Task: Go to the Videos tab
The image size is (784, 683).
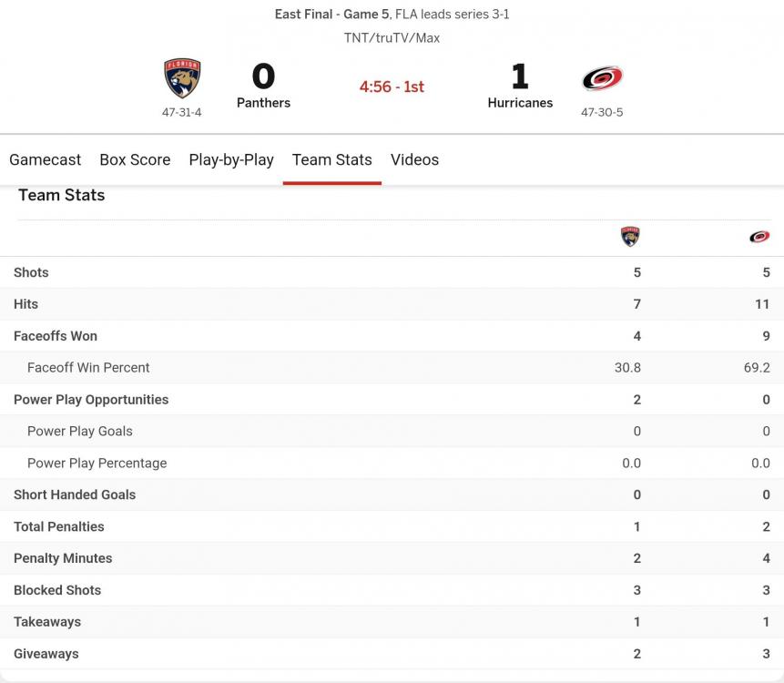Action: tap(414, 159)
